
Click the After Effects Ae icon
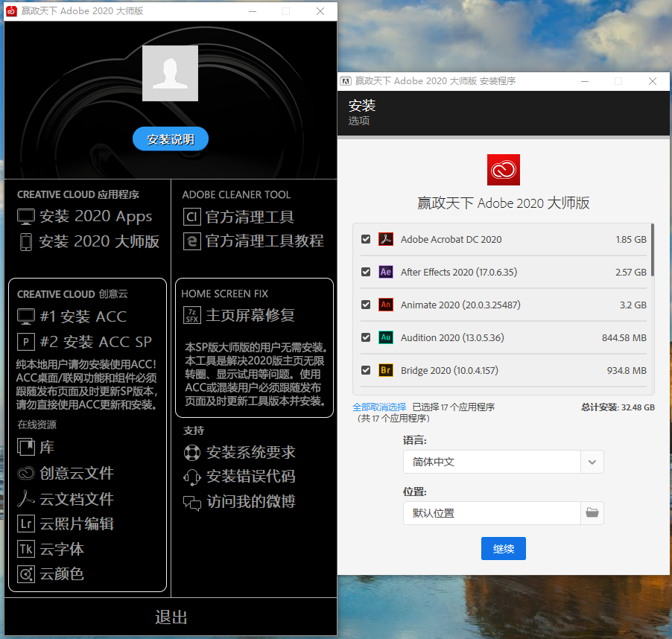pos(386,272)
